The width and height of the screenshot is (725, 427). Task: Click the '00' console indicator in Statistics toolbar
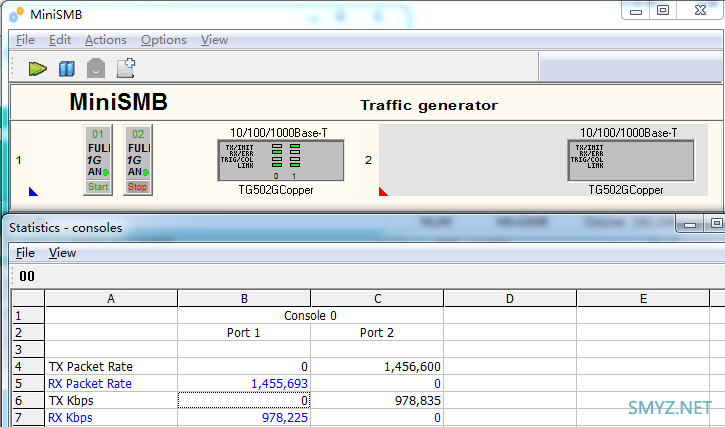27,276
